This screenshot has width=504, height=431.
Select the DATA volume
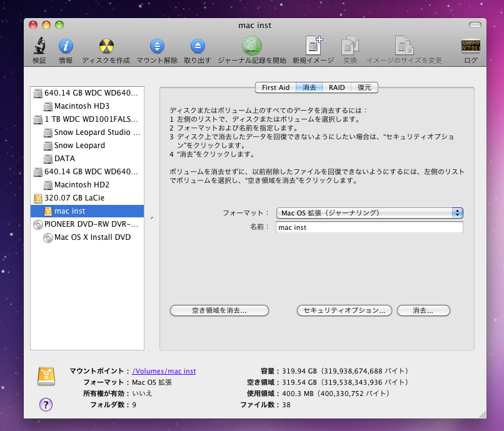(87, 159)
